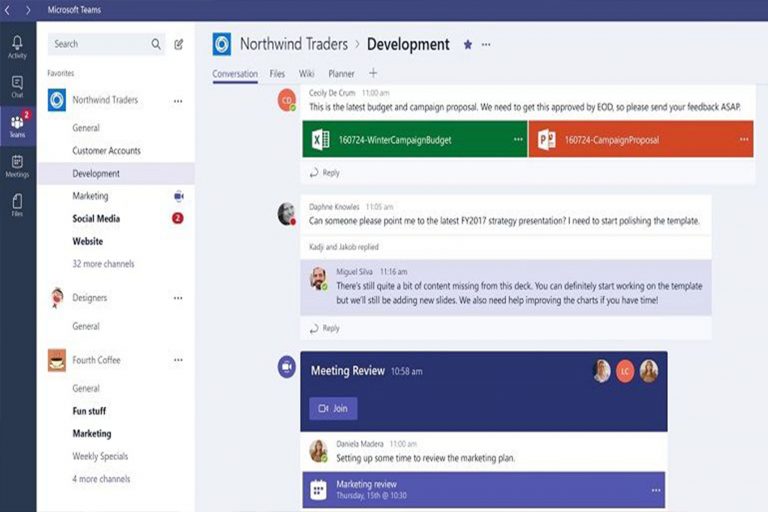Open more options on 160724-CampaignProposal file

[x=744, y=139]
